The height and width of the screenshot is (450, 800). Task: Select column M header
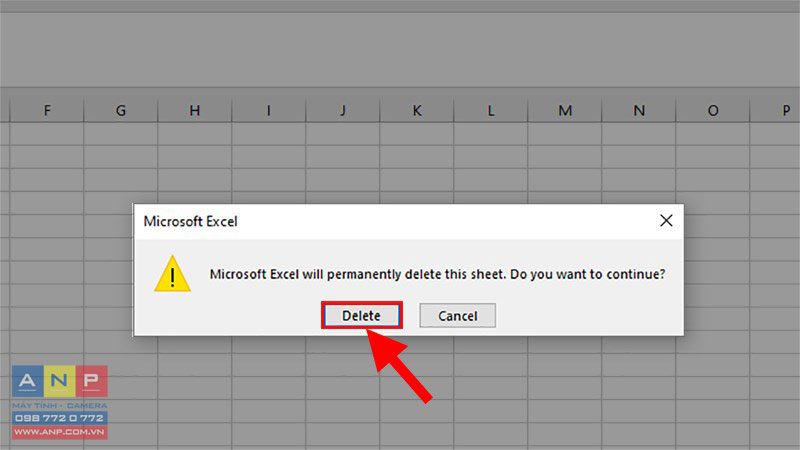click(x=565, y=110)
